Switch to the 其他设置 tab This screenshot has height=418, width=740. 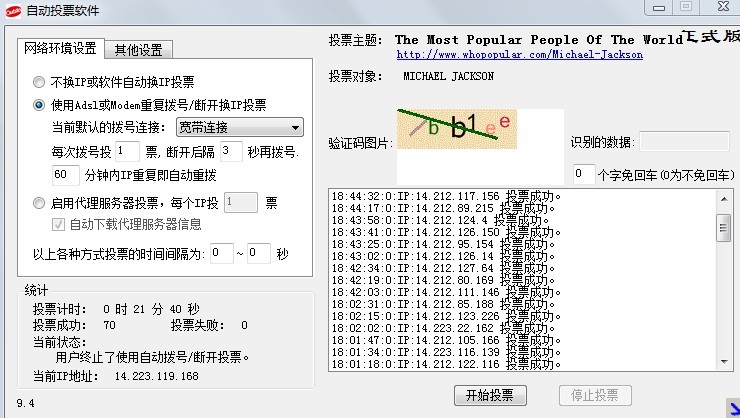[x=139, y=50]
